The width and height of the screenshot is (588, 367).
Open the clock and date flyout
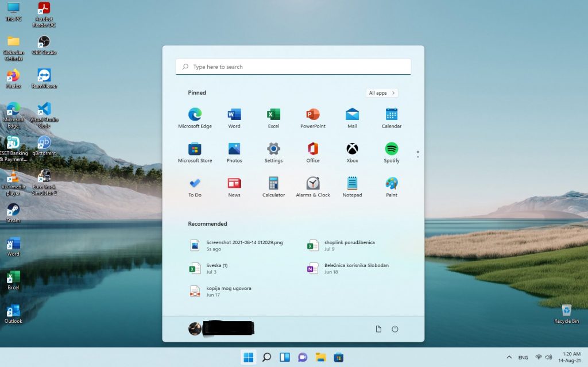point(567,357)
